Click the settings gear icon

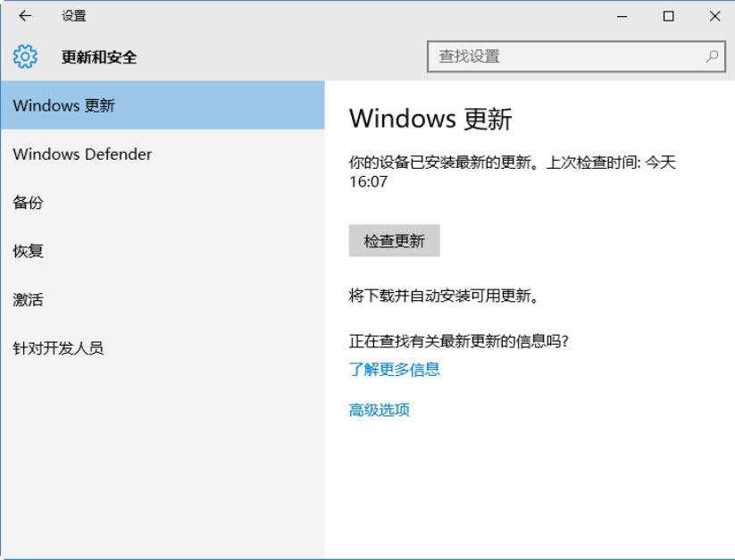click(25, 57)
